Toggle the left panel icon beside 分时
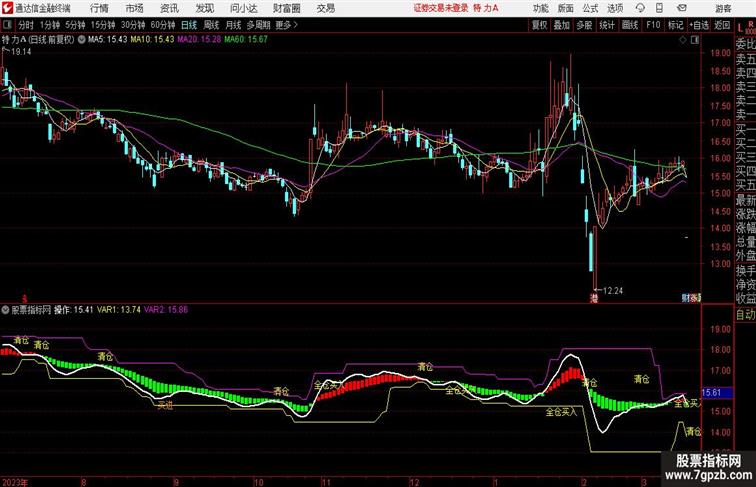756x487 pixels. coord(7,25)
